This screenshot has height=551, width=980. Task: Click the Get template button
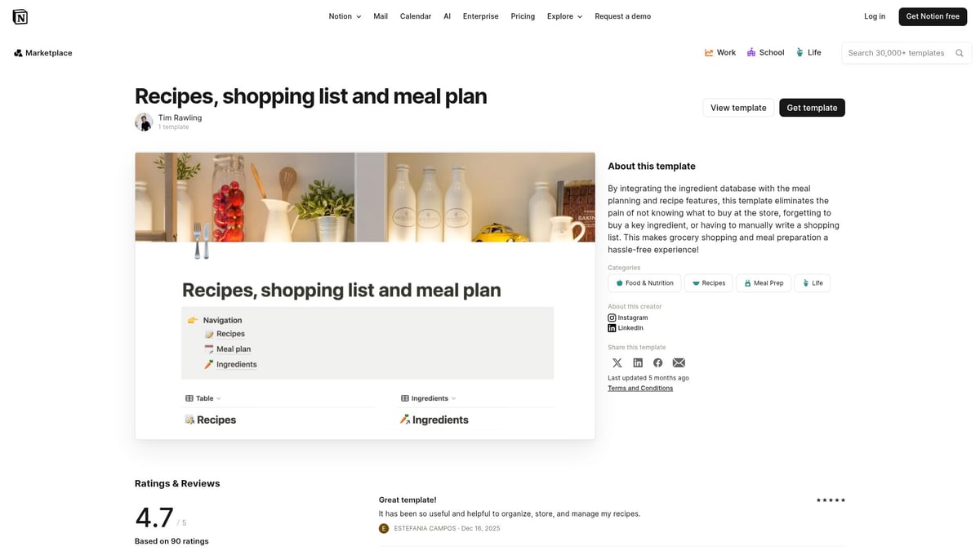point(812,107)
